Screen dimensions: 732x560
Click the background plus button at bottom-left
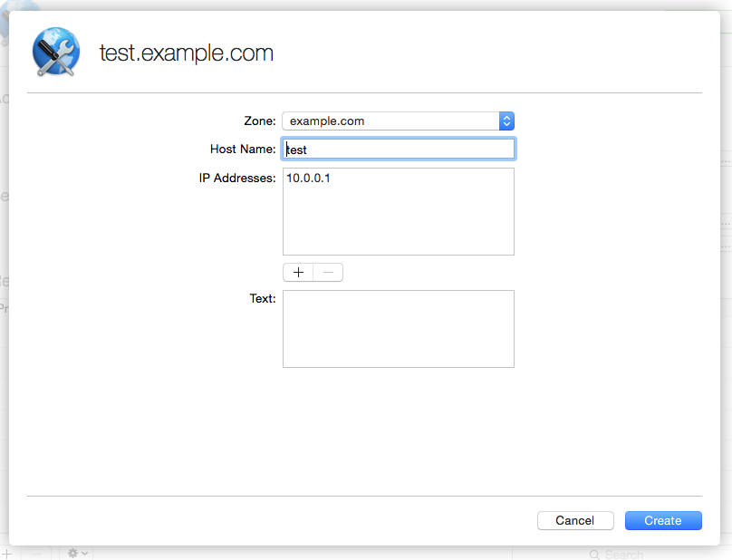[x=7, y=554]
